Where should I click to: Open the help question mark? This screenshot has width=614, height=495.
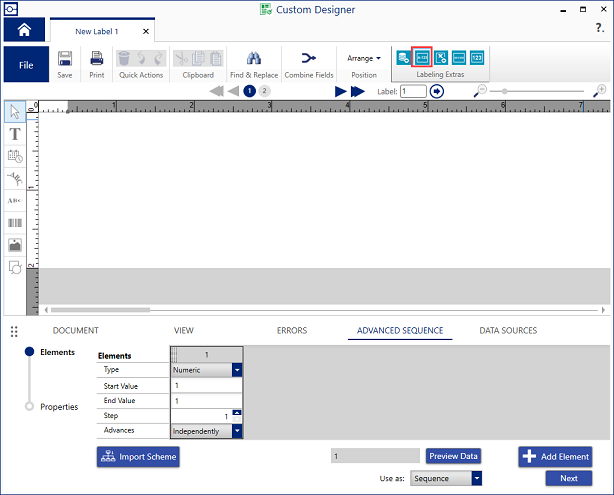600,28
